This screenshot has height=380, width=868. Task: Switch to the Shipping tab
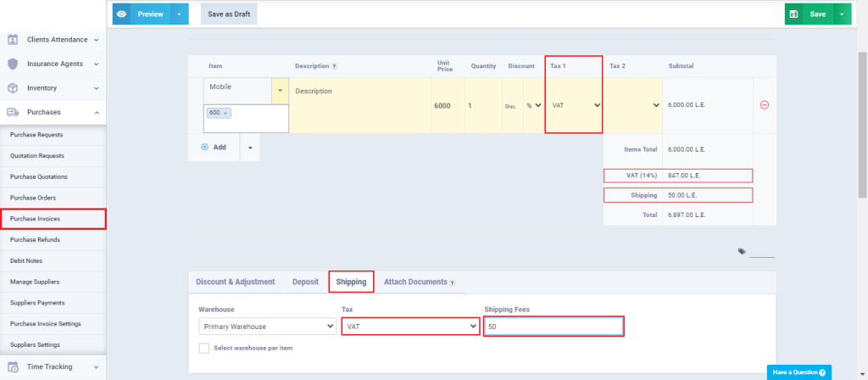pos(352,282)
